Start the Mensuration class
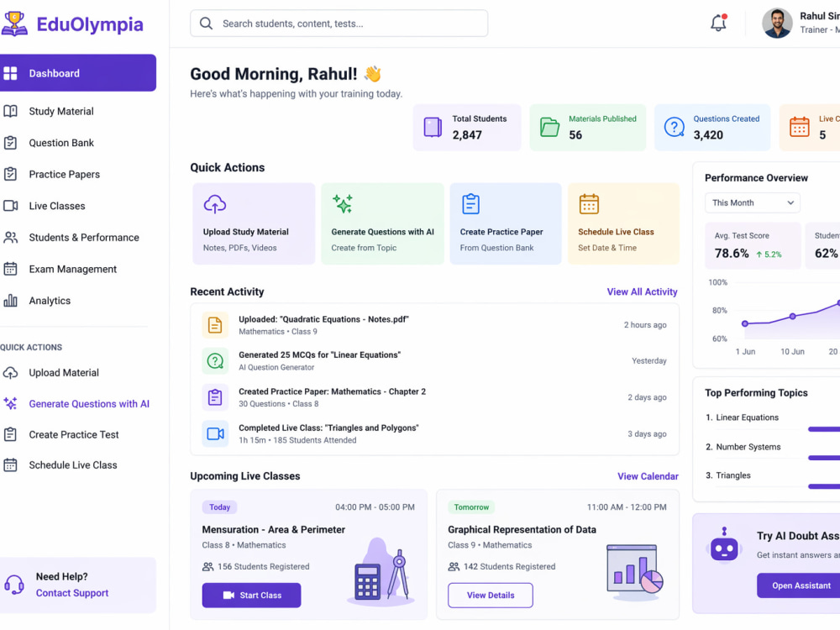840x630 pixels. pyautogui.click(x=251, y=596)
